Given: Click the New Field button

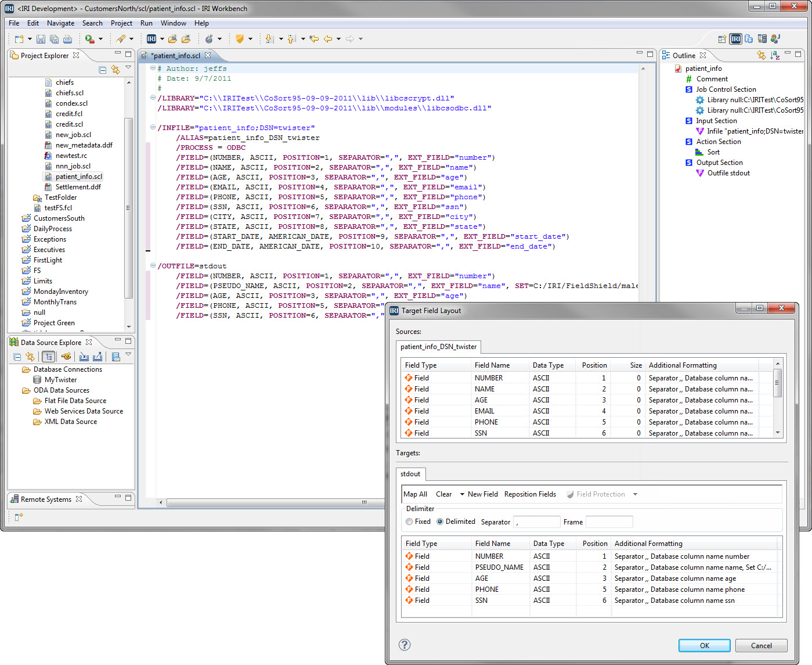Looking at the screenshot, I should tap(483, 494).
